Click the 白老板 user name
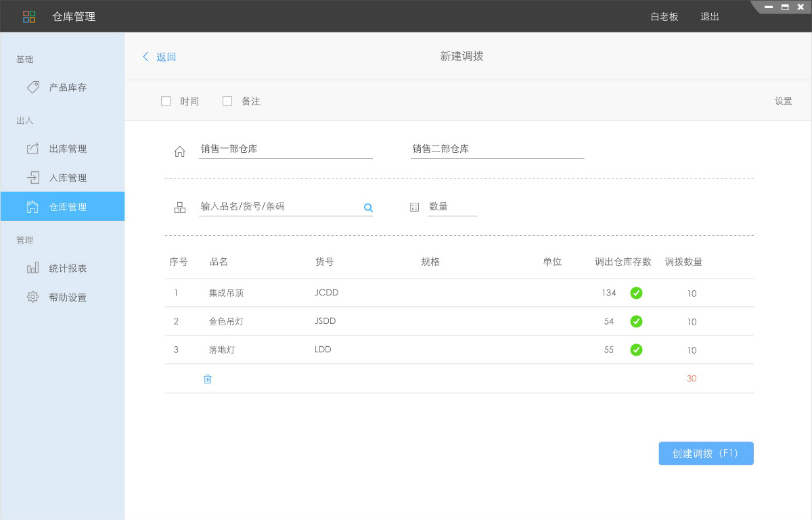812x520 pixels. click(x=664, y=16)
